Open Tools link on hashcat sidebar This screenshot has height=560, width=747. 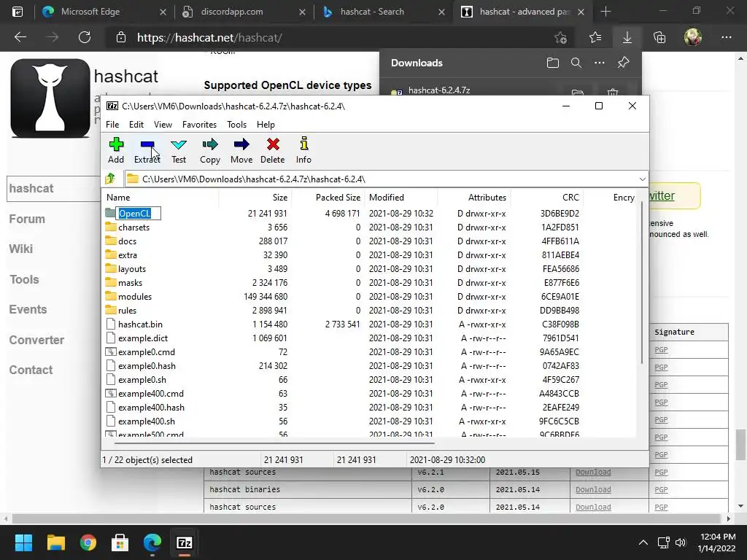[x=24, y=279]
